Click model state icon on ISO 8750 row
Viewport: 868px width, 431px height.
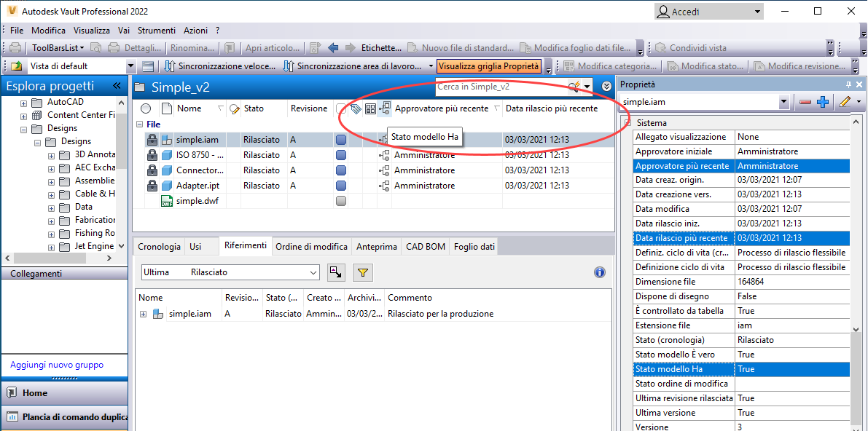tap(385, 155)
